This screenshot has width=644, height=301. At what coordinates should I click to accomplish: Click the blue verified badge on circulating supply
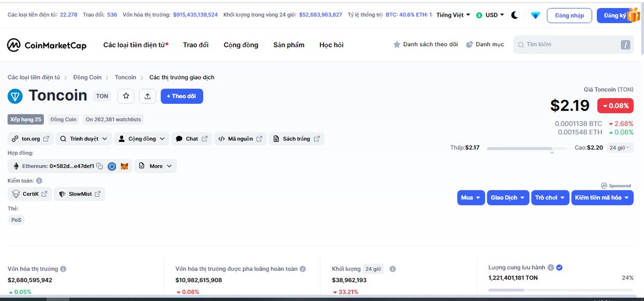[x=559, y=267]
